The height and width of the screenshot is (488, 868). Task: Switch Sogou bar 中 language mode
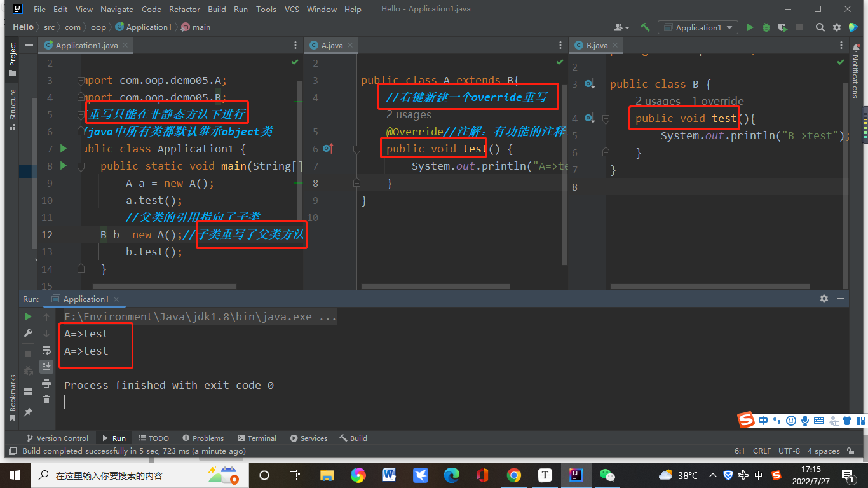(763, 421)
